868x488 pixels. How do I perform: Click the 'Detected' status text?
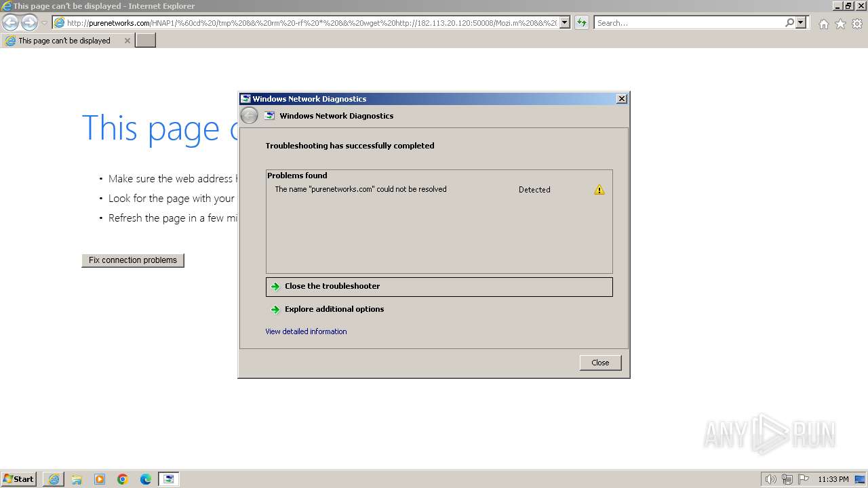click(x=534, y=190)
